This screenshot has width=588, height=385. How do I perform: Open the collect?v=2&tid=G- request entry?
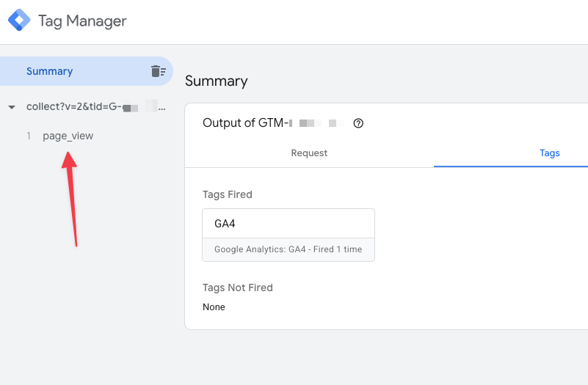tap(95, 107)
